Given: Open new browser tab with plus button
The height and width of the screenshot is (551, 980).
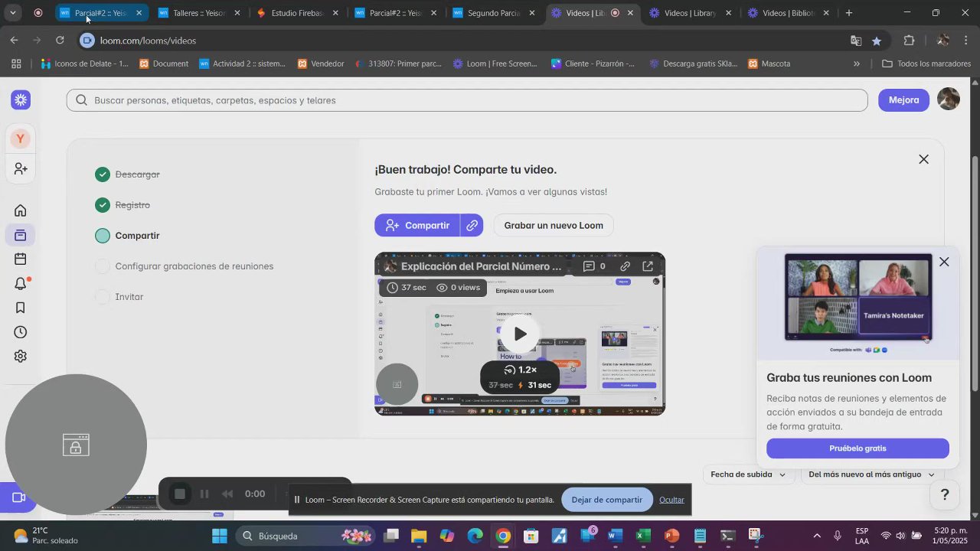Looking at the screenshot, I should click(848, 13).
